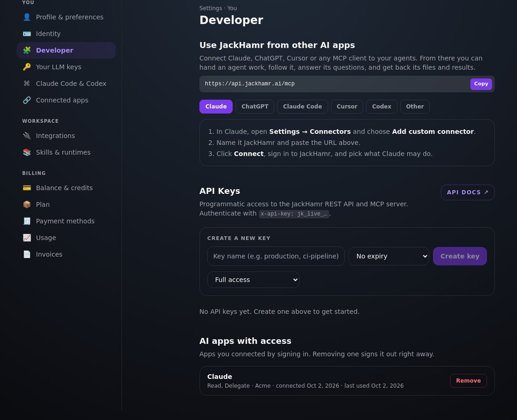Open the API DOCS link
This screenshot has height=420, width=517.
[x=468, y=192]
